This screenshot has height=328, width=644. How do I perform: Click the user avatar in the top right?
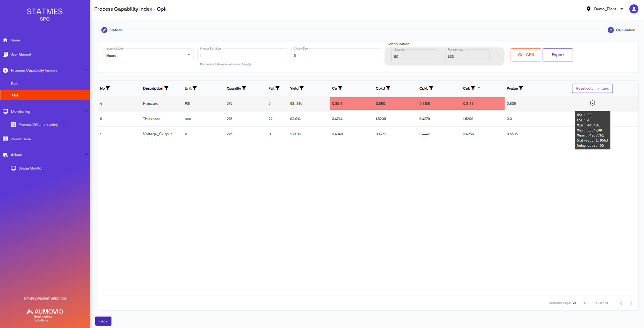click(x=634, y=9)
